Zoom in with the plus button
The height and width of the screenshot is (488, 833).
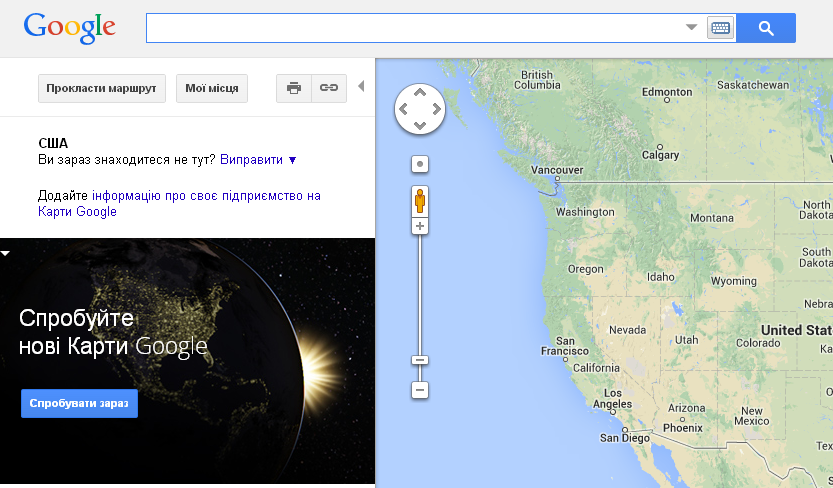[420, 226]
